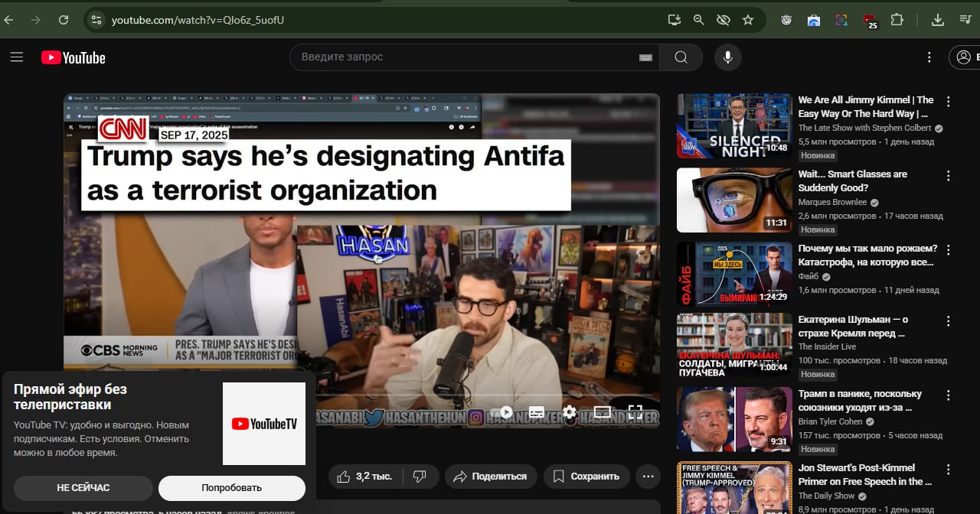
Task: Open Brian Tyler Cohen channel name
Action: [830, 421]
